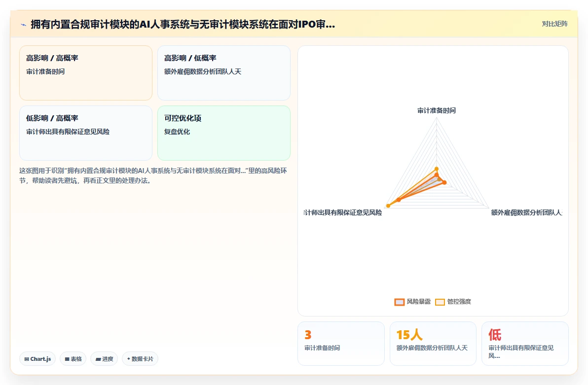Screen dimensions: 588x385
Task: Select the 可控优化项 green card
Action: (x=224, y=133)
